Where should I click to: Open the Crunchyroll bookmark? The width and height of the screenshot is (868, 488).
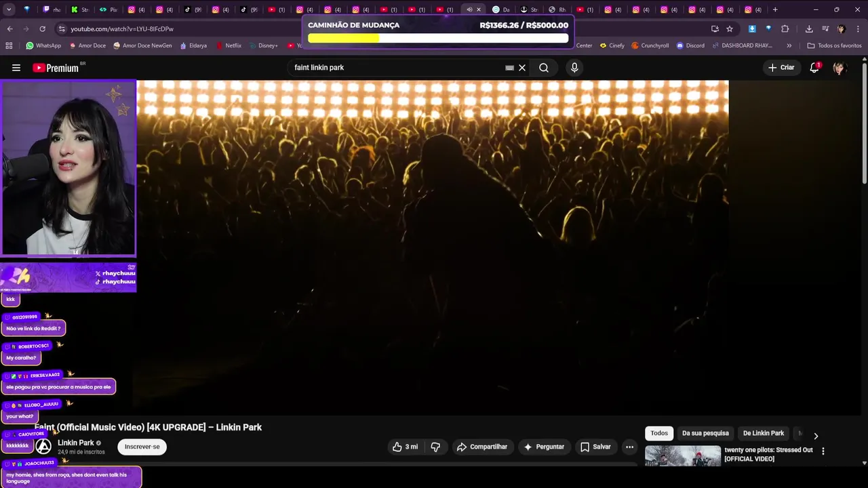coord(650,45)
